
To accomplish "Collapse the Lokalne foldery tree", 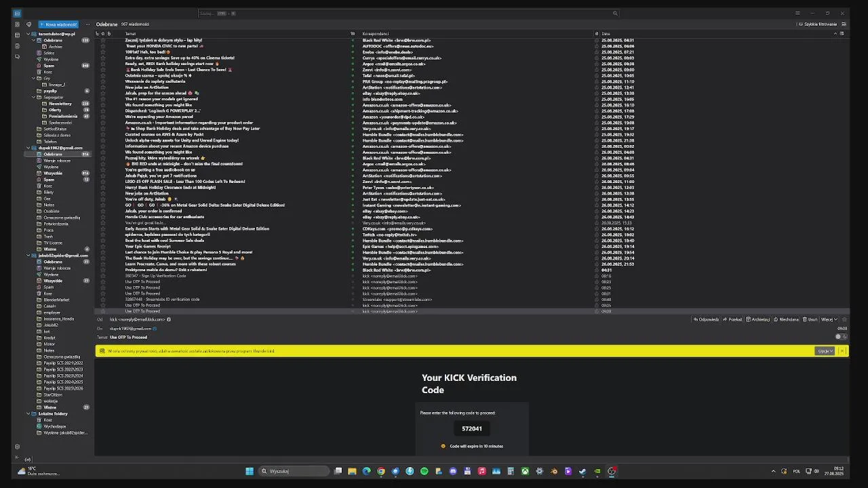I will pos(28,413).
